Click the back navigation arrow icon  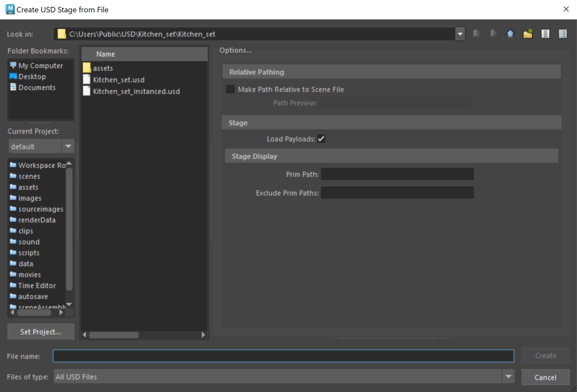476,34
